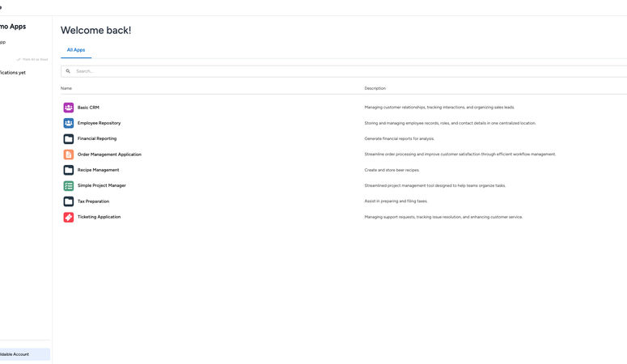Image resolution: width=627 pixels, height=364 pixels.
Task: Open the Employee Repository blue icon
Action: [x=69, y=123]
